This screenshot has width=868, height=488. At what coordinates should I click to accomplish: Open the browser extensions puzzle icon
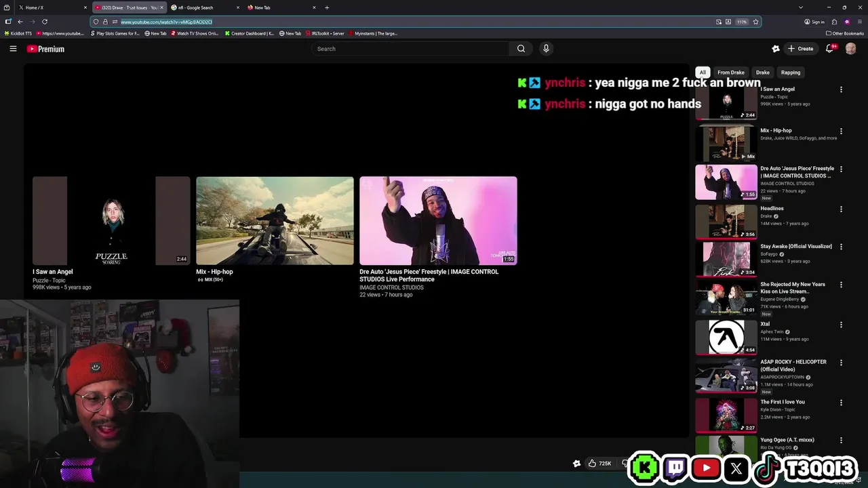coord(834,22)
